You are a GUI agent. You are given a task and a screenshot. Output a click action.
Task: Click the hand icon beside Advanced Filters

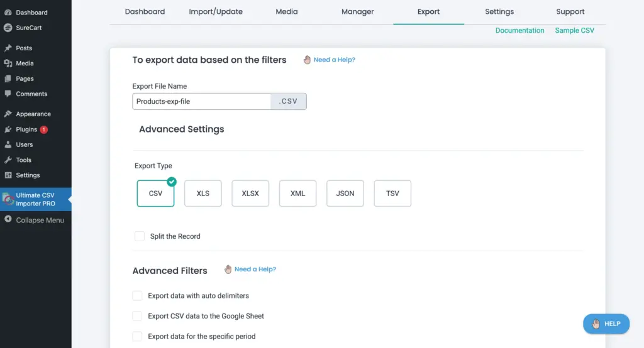(x=228, y=269)
